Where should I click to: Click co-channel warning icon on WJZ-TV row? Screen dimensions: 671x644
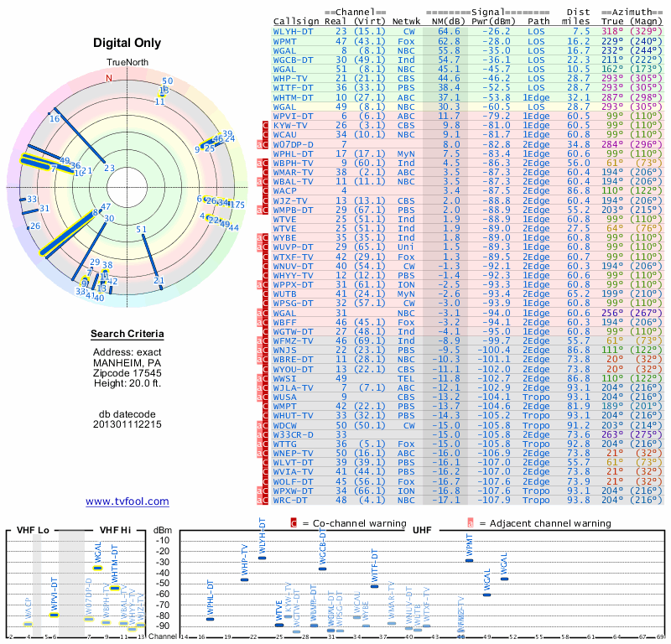[x=265, y=200]
